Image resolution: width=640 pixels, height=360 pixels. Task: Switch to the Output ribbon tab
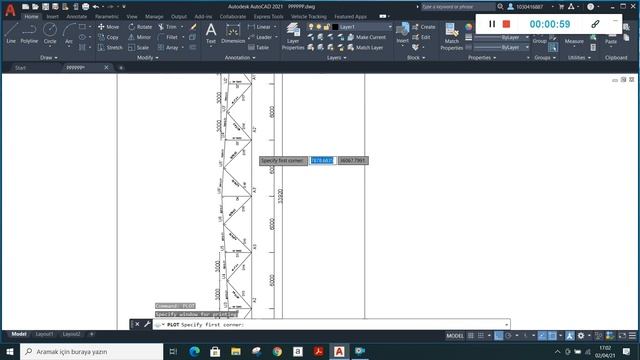(179, 17)
